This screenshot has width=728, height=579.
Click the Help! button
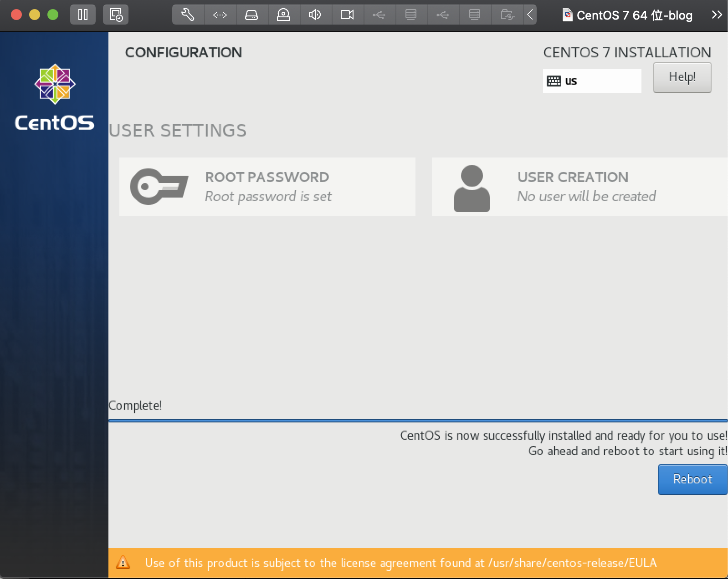pyautogui.click(x=682, y=77)
